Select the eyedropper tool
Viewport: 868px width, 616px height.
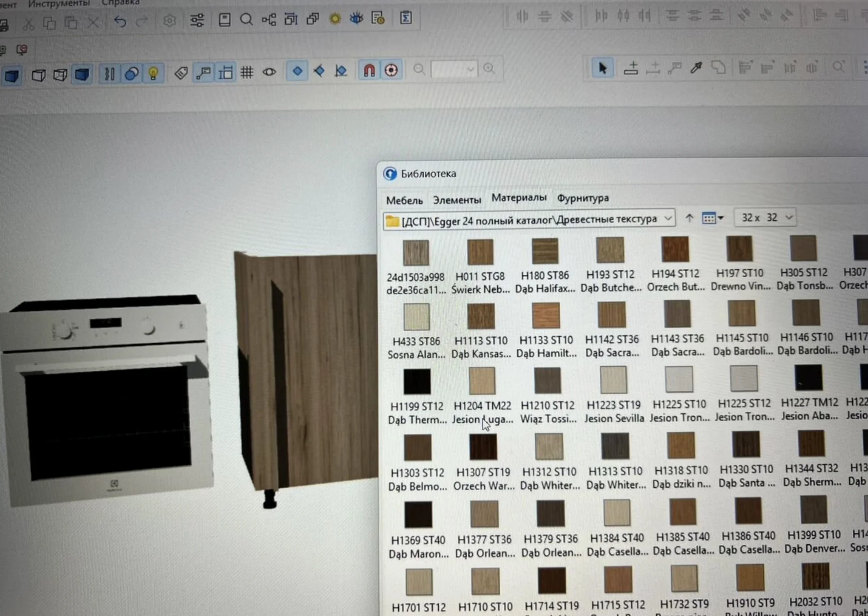point(696,68)
